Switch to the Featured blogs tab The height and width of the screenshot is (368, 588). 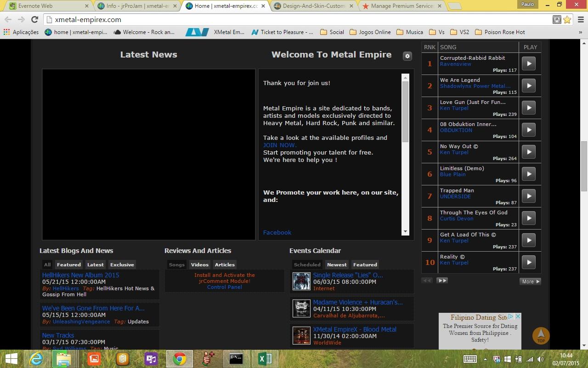click(69, 264)
